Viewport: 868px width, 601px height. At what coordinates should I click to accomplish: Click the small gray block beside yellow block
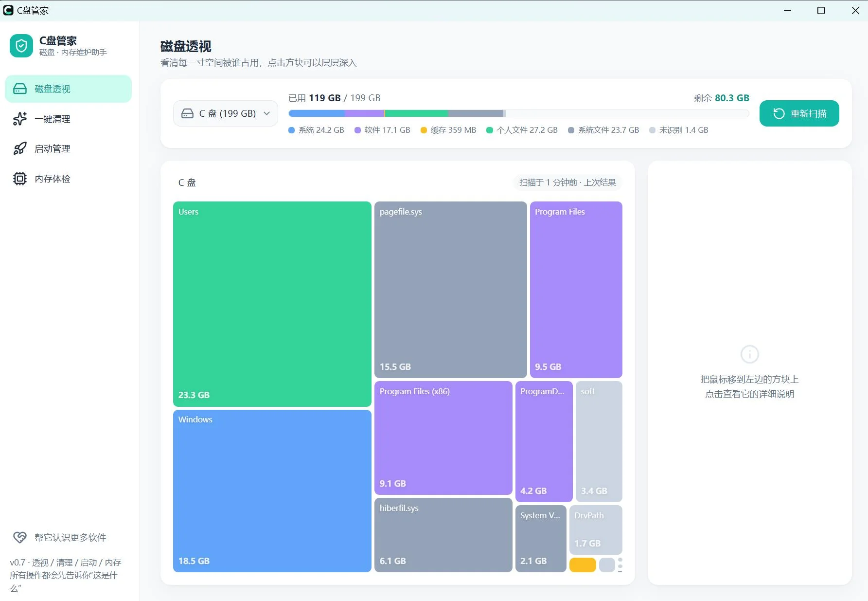coord(607,565)
